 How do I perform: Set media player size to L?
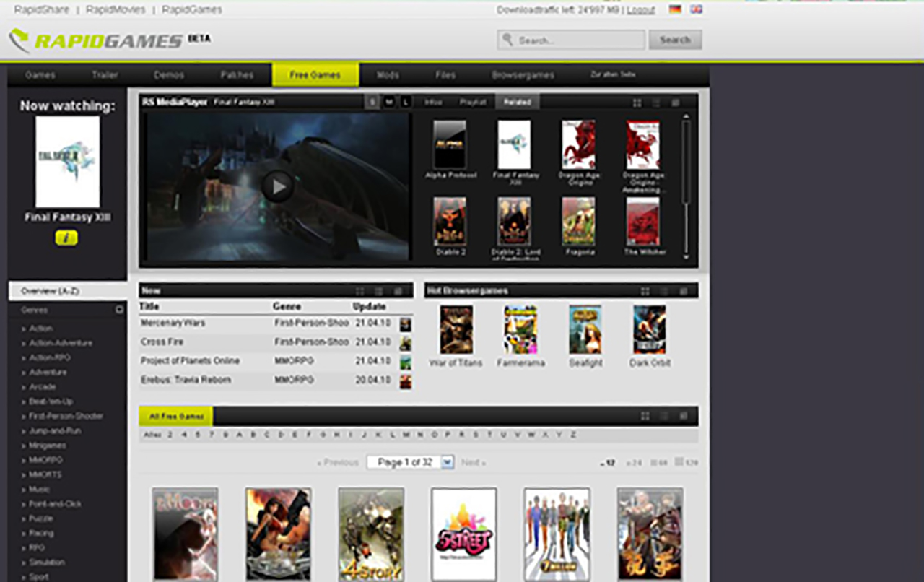405,103
